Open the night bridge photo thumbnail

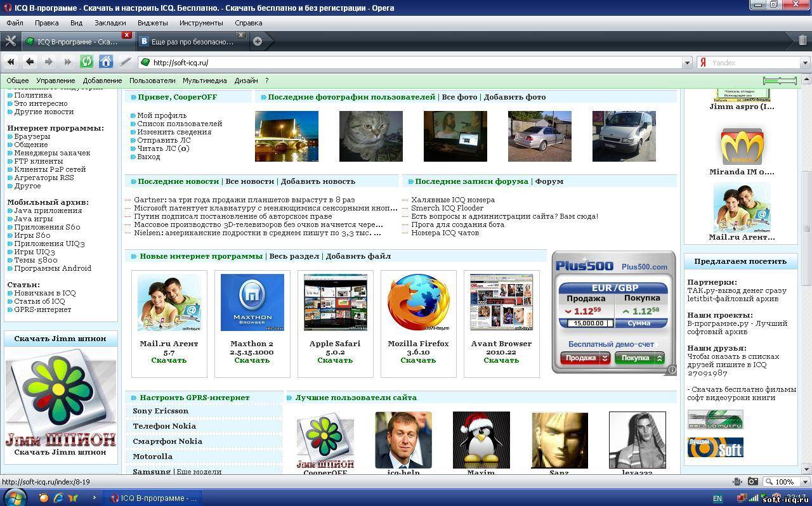click(x=287, y=136)
